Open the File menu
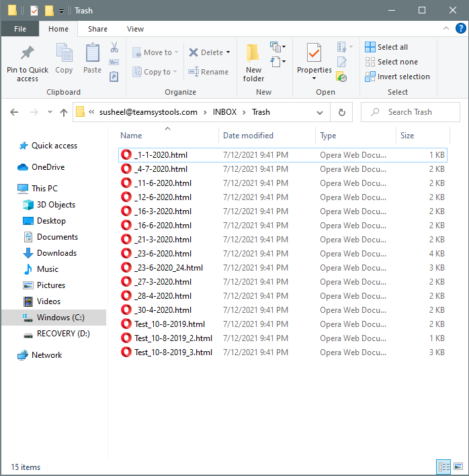The image size is (469, 476). click(20, 29)
